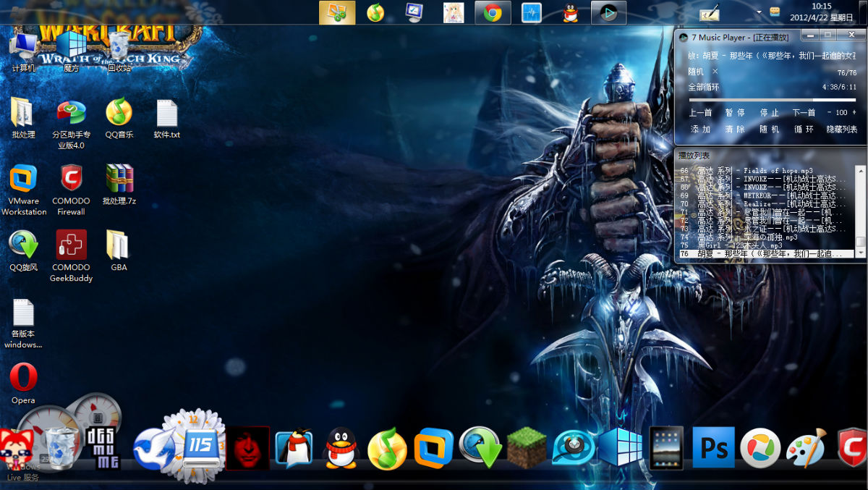Click the playlist vertical scrollbar
868x490 pixels.
[861, 211]
